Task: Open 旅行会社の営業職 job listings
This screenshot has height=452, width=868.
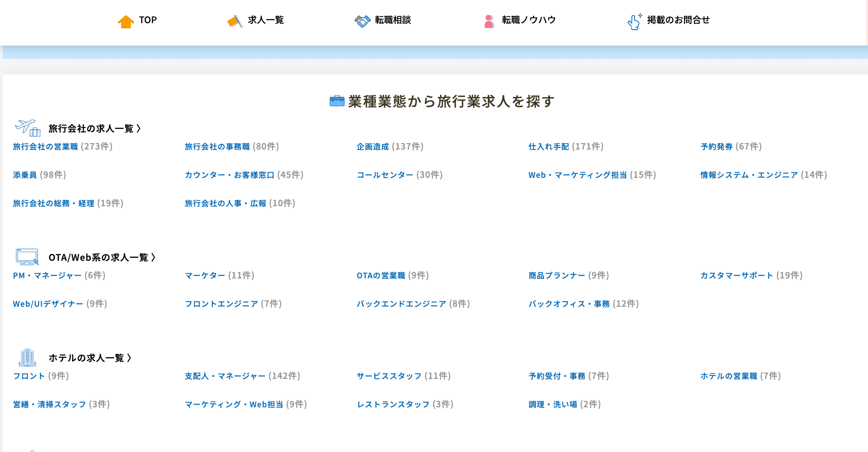Action: [46, 147]
